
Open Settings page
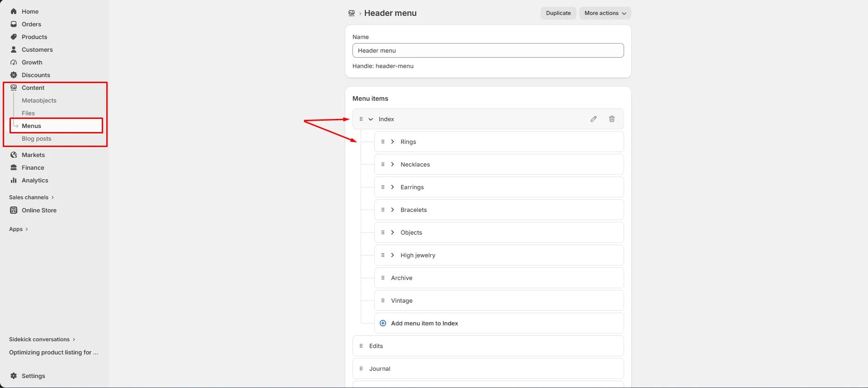coord(33,376)
